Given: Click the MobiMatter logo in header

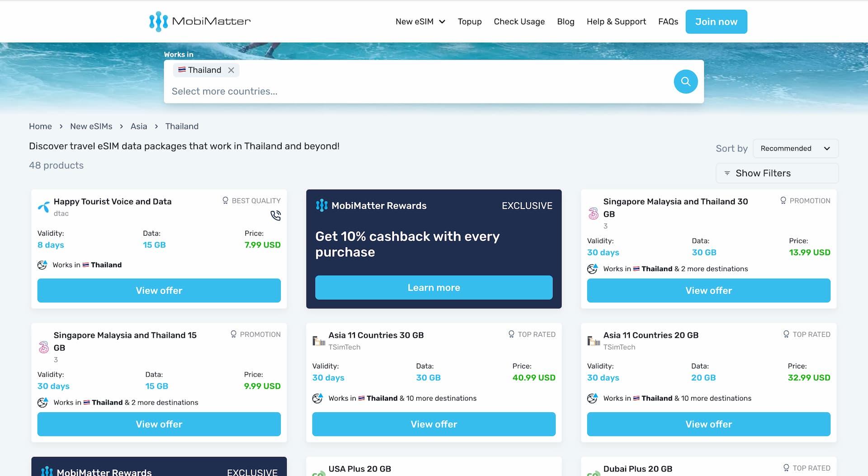Looking at the screenshot, I should click(x=199, y=21).
